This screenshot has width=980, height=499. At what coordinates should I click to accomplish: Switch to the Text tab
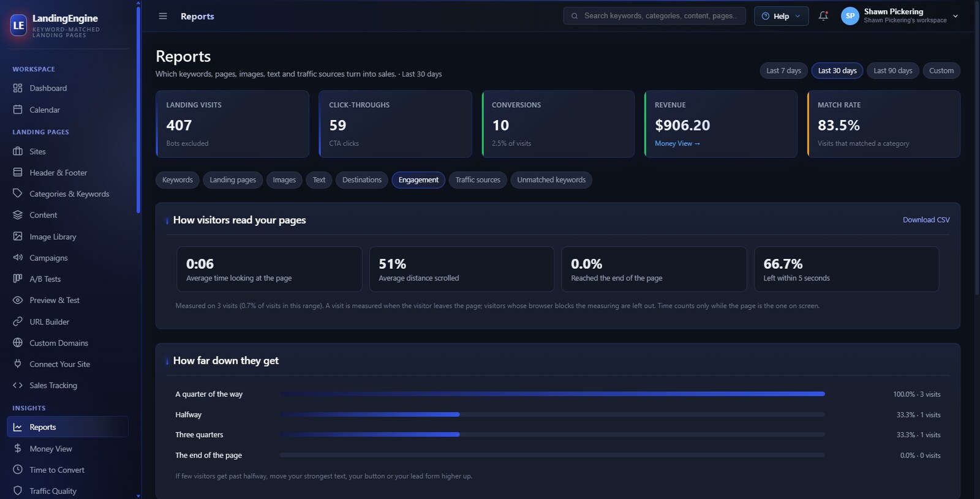(319, 180)
